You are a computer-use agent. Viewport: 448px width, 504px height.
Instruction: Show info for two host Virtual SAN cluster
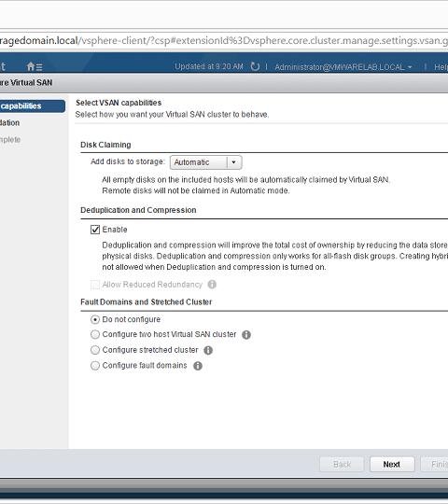[x=246, y=335]
